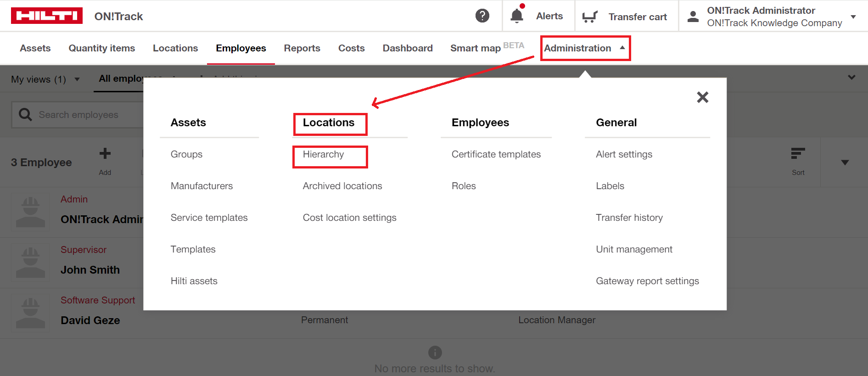Close the Administration menu with X

pos(702,97)
